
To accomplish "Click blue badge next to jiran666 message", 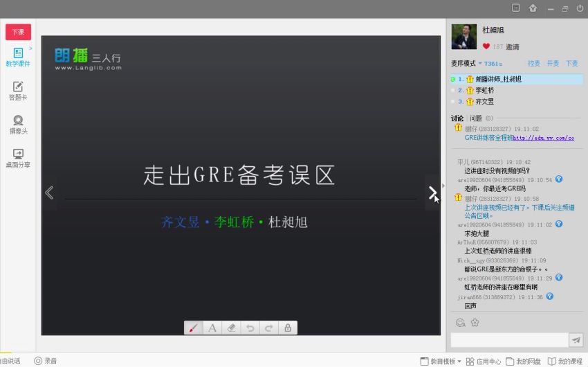I will (550, 296).
